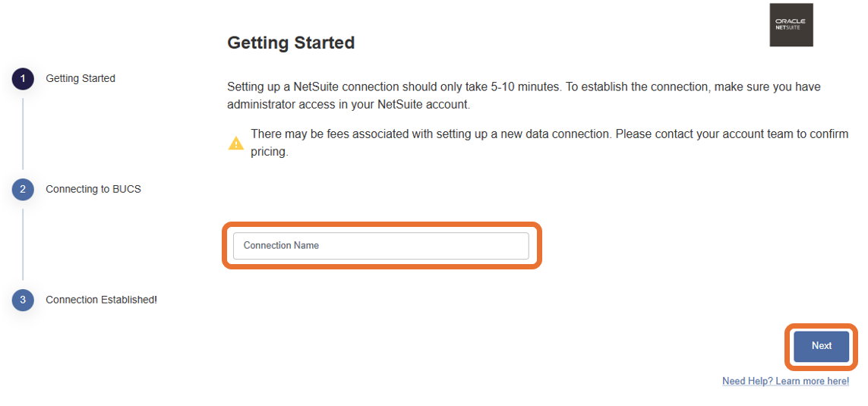Select the Getting Started step label
Screen dimensions: 868x406
click(80, 78)
